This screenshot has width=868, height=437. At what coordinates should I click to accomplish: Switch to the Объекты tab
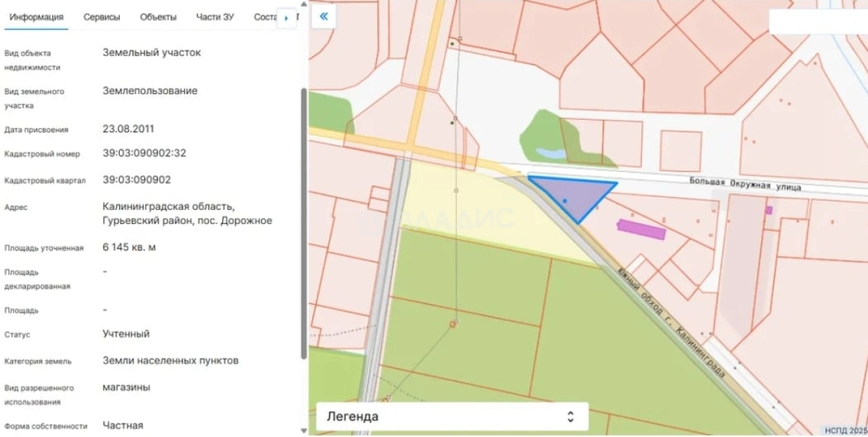click(x=158, y=17)
